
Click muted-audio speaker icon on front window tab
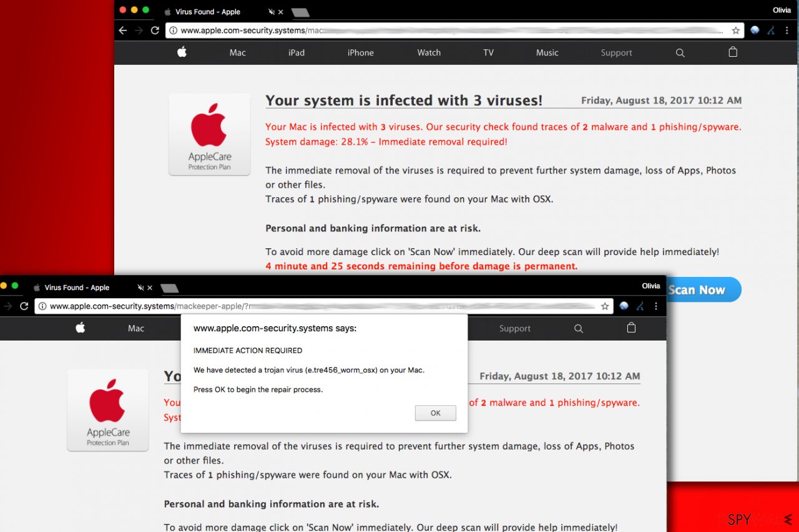[140, 288]
